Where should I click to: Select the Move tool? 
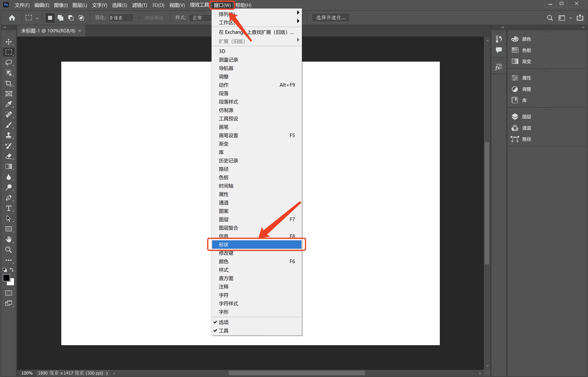(x=9, y=42)
